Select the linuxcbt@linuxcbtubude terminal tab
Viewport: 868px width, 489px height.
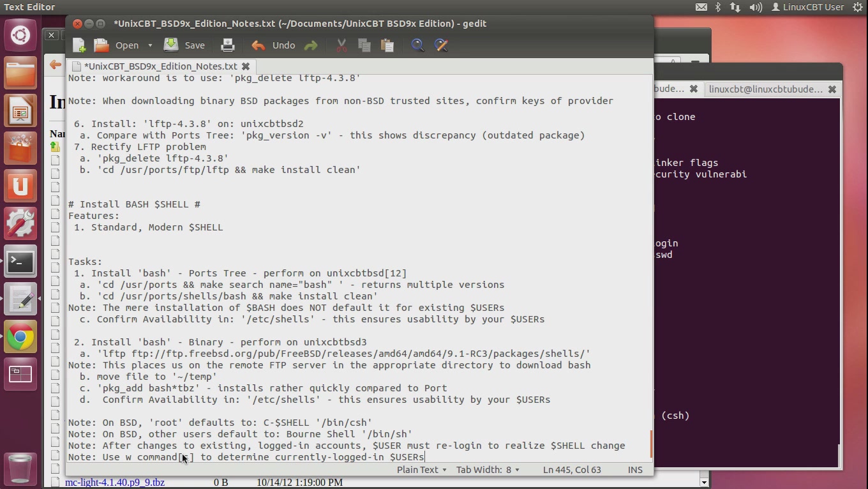click(x=766, y=89)
